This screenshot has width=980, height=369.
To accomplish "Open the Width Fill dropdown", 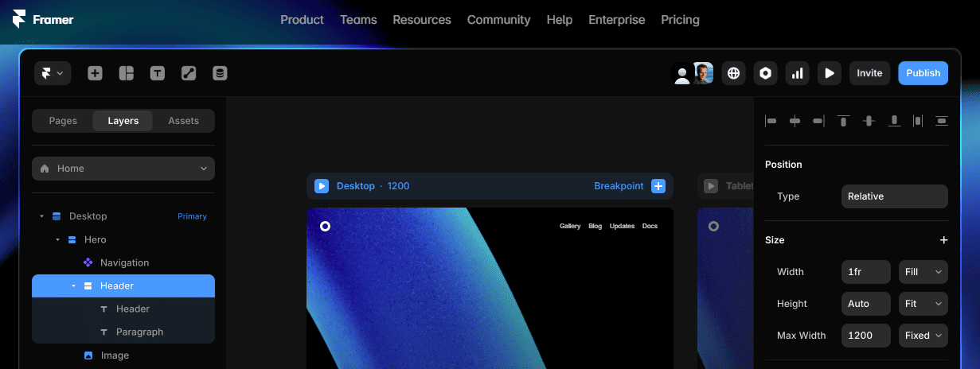I will 923,272.
